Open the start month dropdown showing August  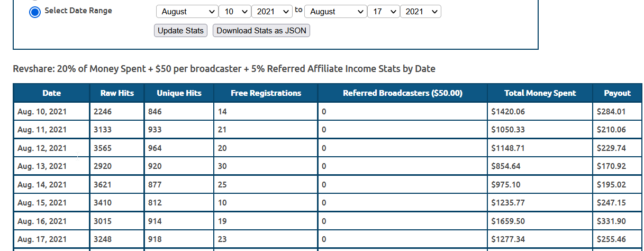pyautogui.click(x=187, y=12)
